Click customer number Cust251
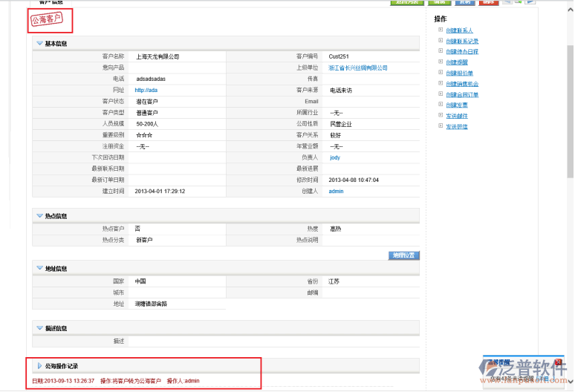 [339, 56]
